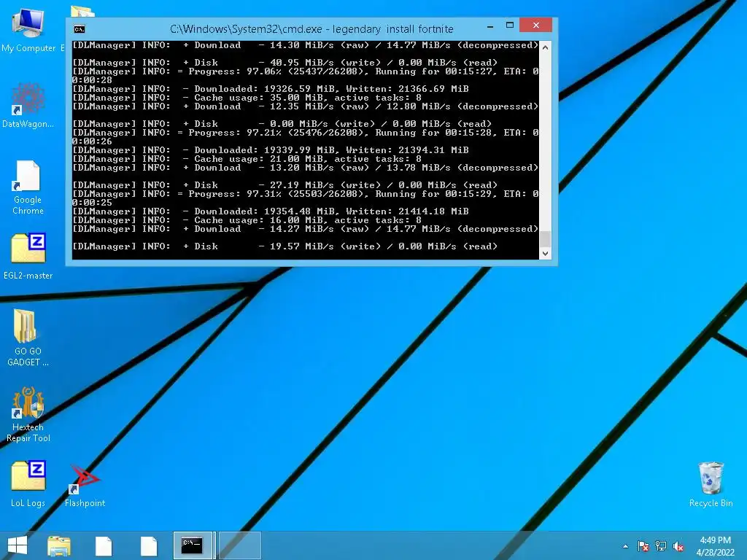Image resolution: width=747 pixels, height=560 pixels.
Task: Click the 'Disk - 40.95 MiB/s' line
Action: coord(285,63)
